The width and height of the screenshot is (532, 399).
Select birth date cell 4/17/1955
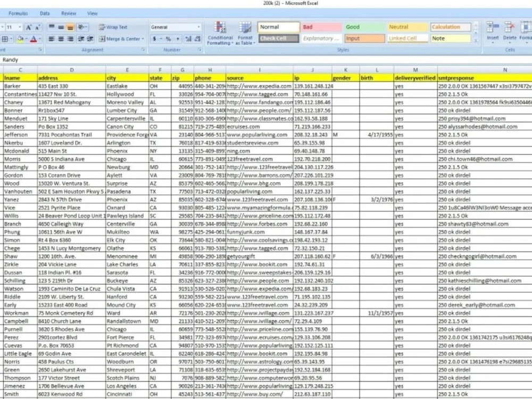click(377, 135)
